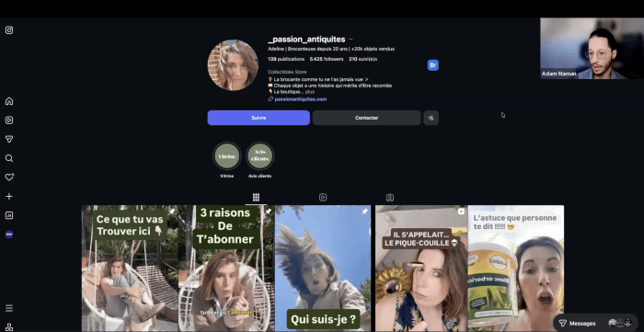Open the Search magnifier icon
Image resolution: width=644 pixels, height=332 pixels.
click(x=9, y=158)
